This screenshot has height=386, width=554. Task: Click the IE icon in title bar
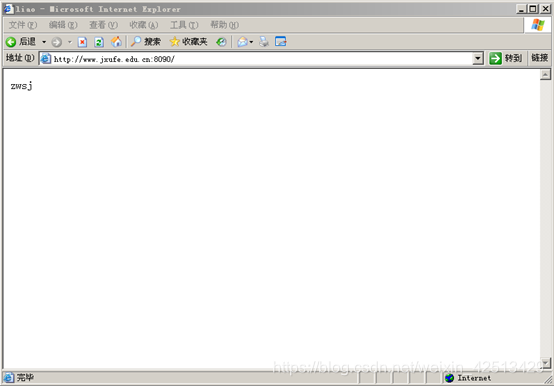[8, 9]
